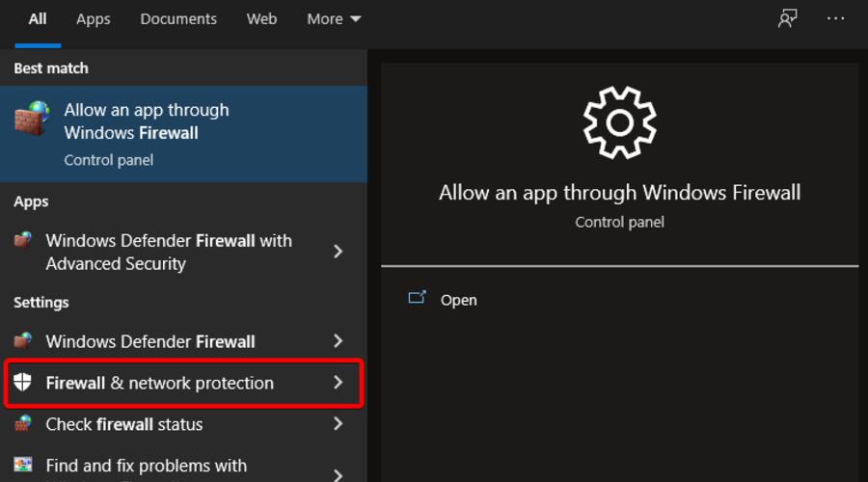Viewport: 868px width, 482px height.
Task: Expand chevron next to Windows Defender Firewall setting
Action: (338, 341)
